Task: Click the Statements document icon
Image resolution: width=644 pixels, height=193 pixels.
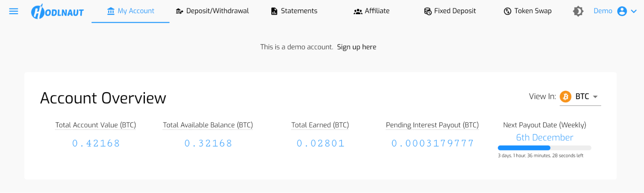Action: click(x=274, y=12)
